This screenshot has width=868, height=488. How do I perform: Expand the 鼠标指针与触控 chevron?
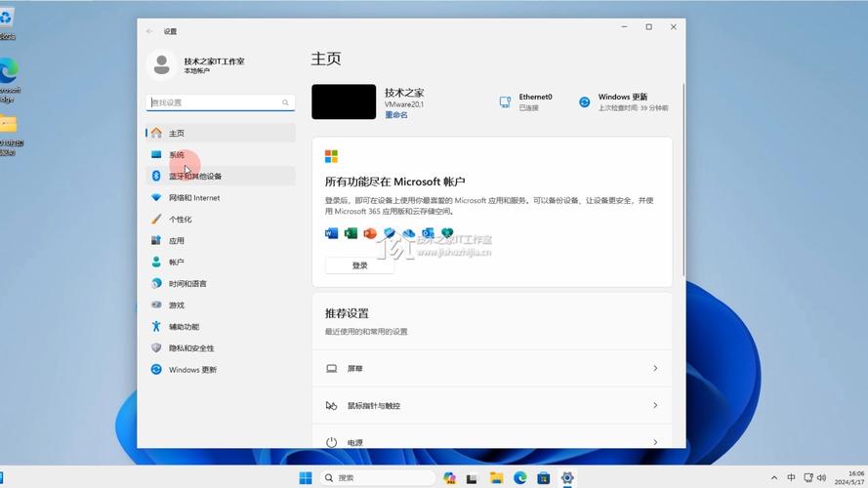coord(655,406)
